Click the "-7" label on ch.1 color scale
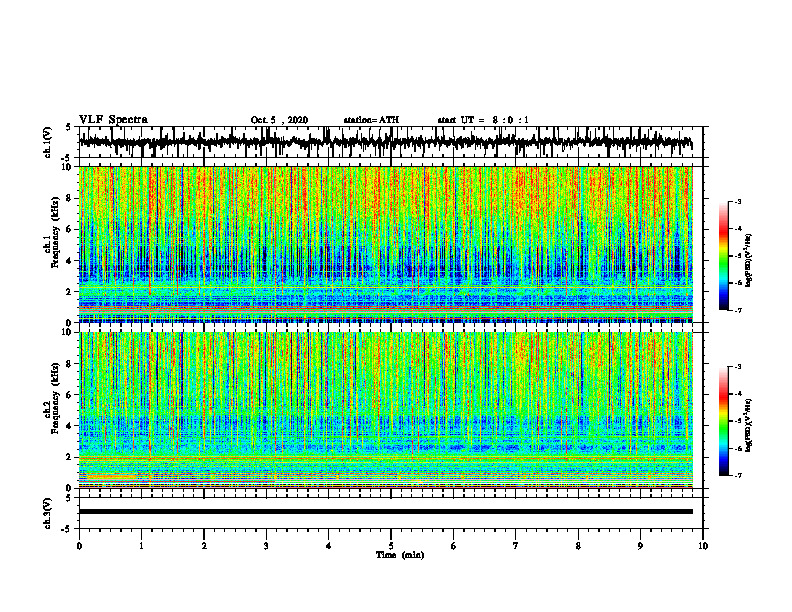Viewport: 792px width, 612px height. (738, 310)
